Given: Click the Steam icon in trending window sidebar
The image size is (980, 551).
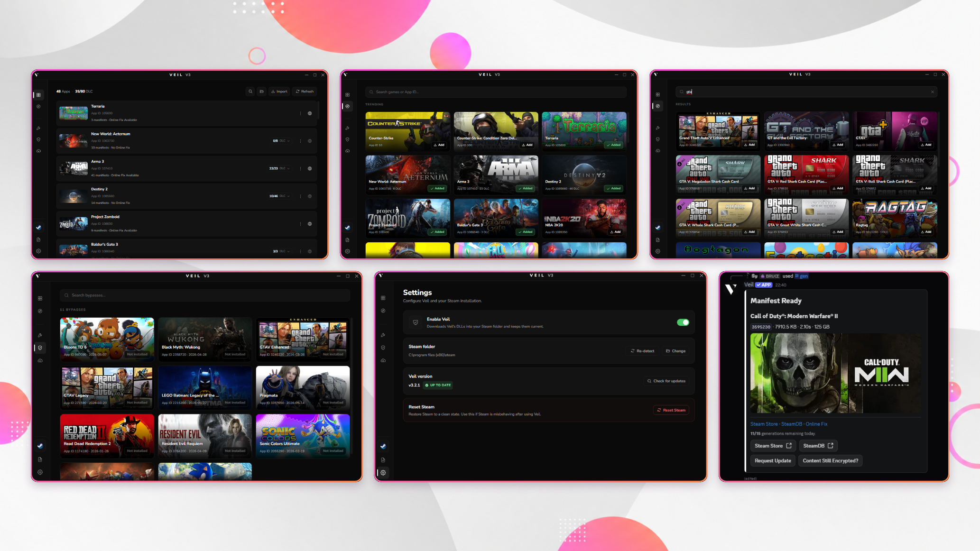Looking at the screenshot, I should pos(348,228).
